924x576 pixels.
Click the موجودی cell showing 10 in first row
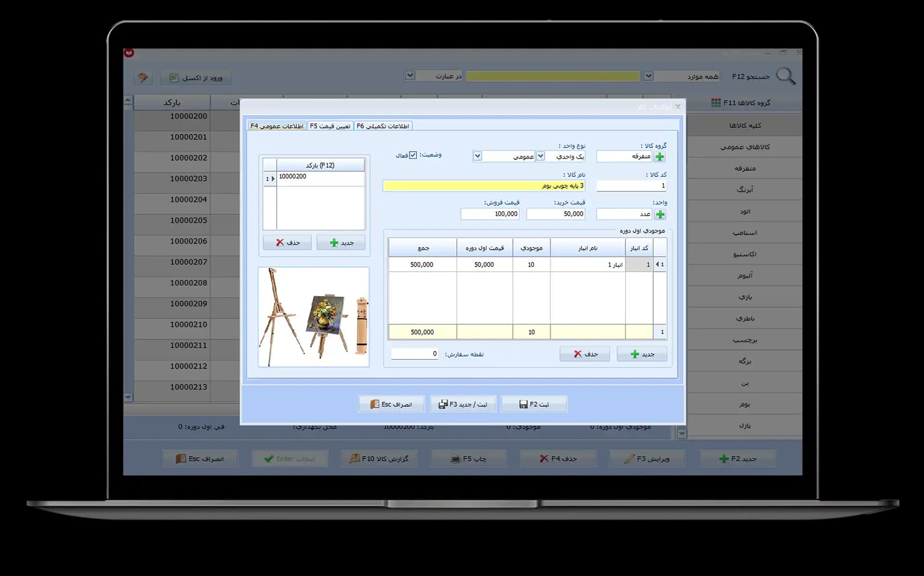(x=531, y=265)
